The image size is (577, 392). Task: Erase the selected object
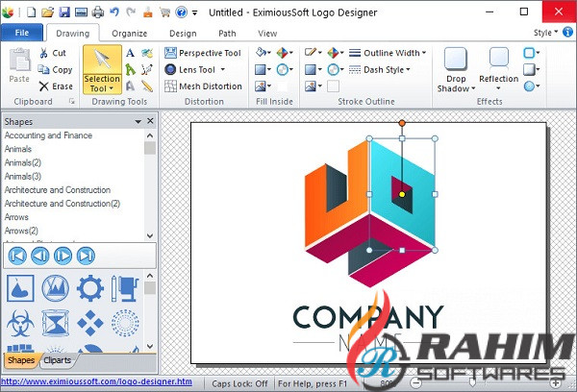(x=56, y=86)
